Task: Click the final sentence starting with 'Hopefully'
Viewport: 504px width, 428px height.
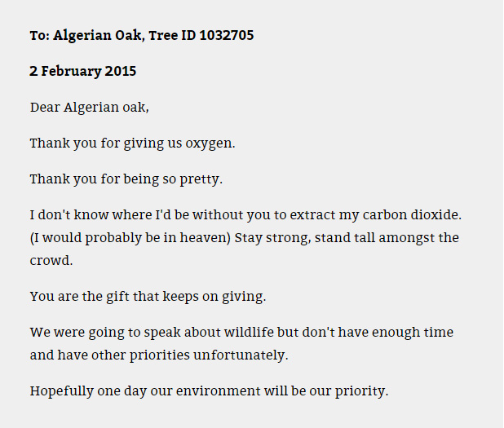Action: coord(209,391)
